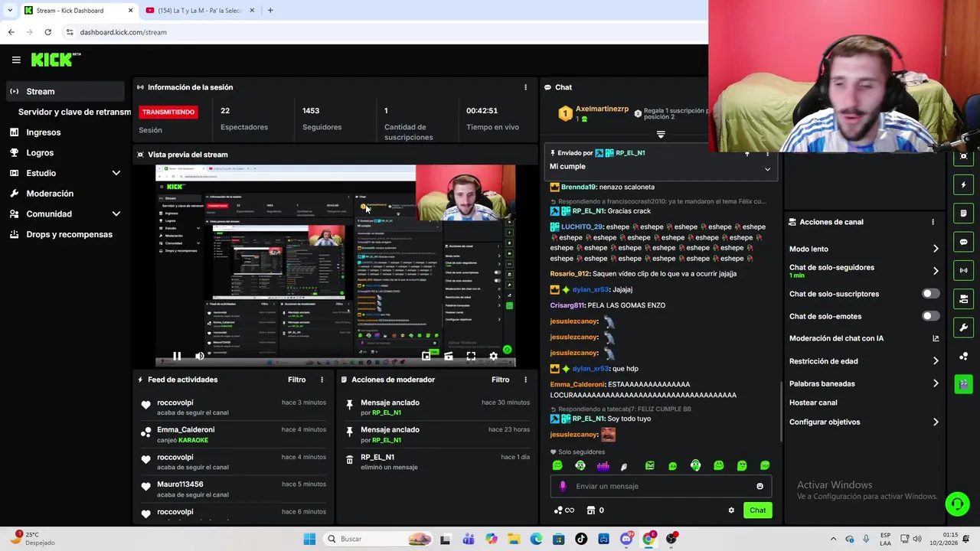Click the green Chat send button
Screen dimensions: 980x551
(x=757, y=510)
